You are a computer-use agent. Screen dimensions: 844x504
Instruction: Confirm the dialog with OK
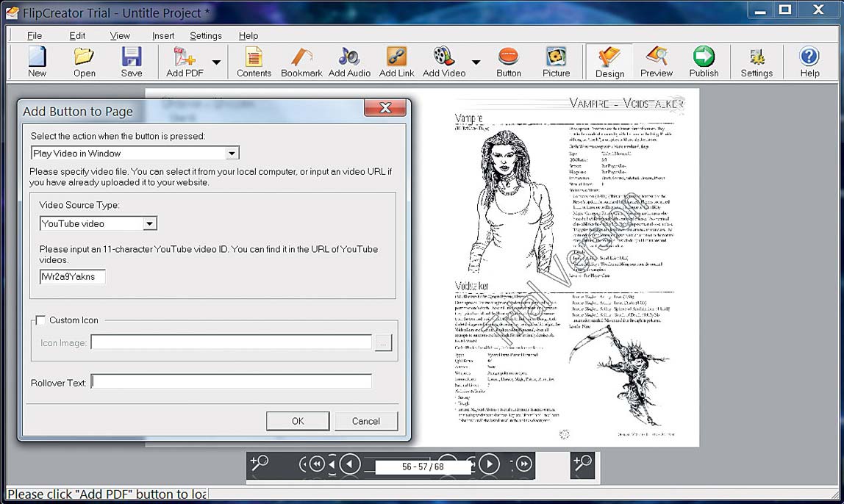tap(298, 421)
